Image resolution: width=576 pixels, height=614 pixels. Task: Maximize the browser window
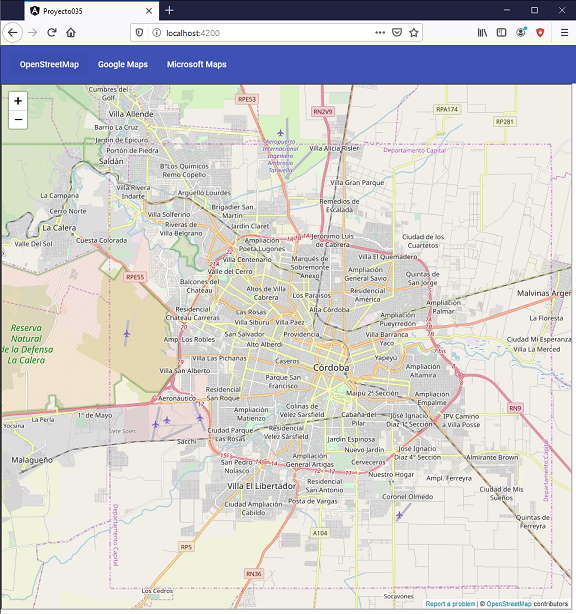tap(534, 10)
